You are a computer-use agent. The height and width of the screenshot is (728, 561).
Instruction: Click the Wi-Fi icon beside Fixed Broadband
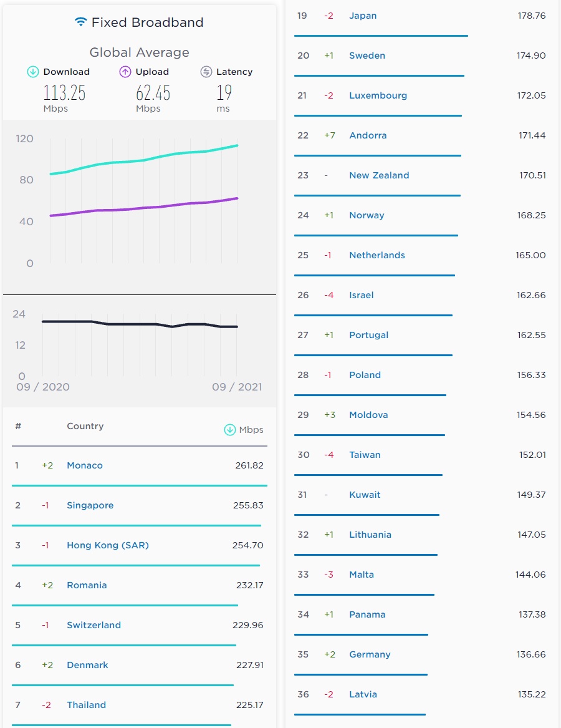80,22
